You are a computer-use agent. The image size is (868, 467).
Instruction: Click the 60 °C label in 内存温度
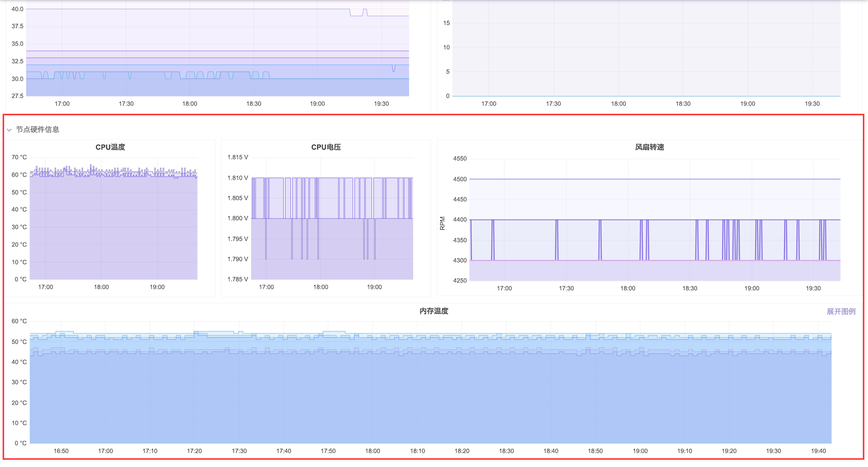(19, 321)
